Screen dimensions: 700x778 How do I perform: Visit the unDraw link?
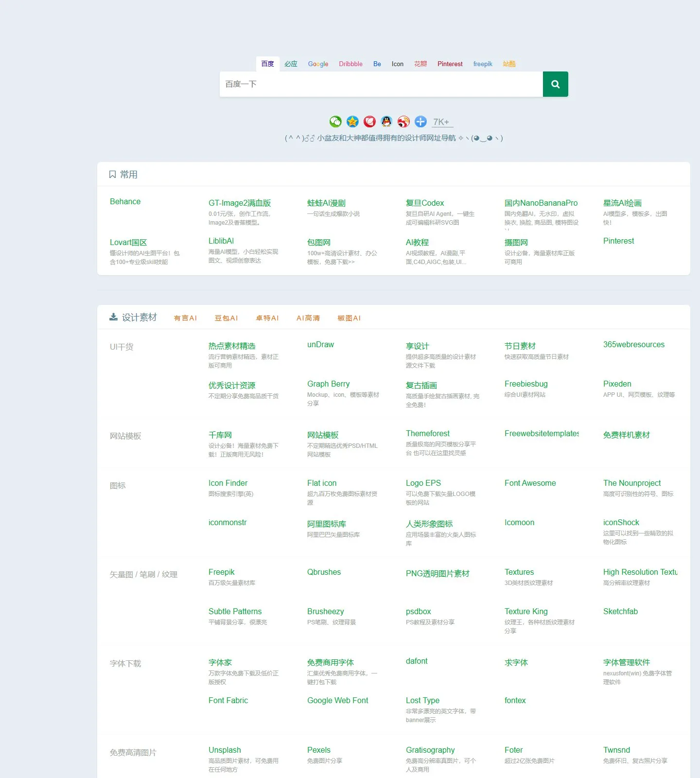point(320,344)
